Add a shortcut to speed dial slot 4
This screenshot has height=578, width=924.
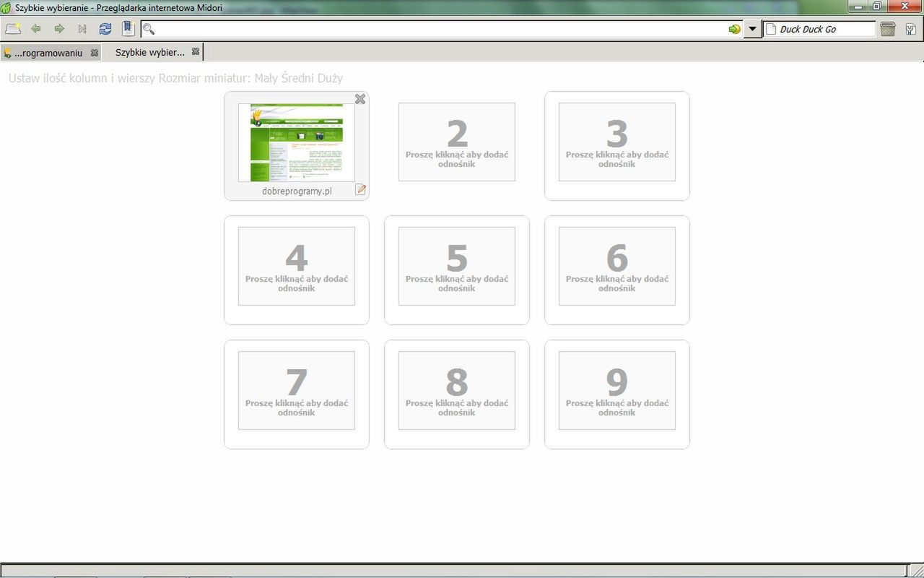point(297,267)
